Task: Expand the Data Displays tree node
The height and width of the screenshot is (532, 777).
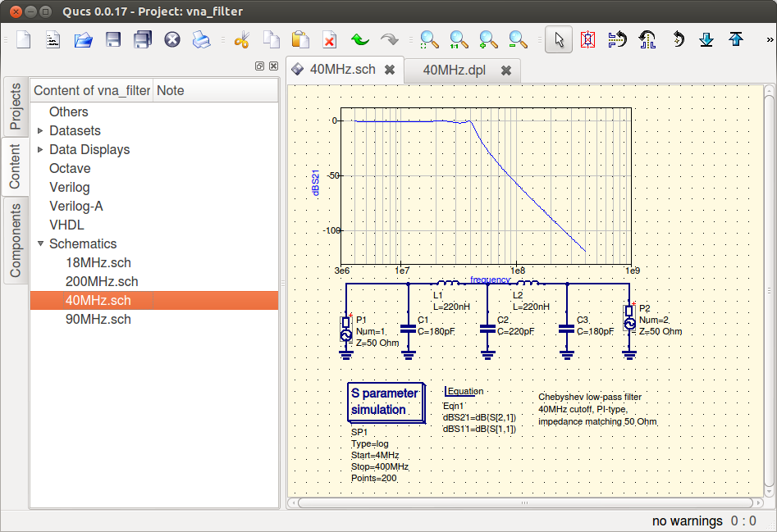Action: pyautogui.click(x=41, y=150)
